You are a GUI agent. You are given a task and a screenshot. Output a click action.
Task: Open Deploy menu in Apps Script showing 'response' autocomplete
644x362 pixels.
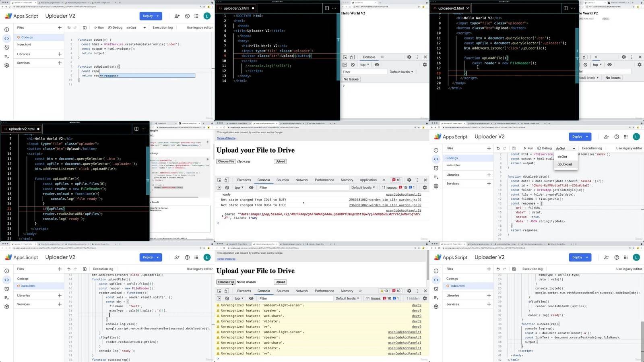tap(151, 16)
